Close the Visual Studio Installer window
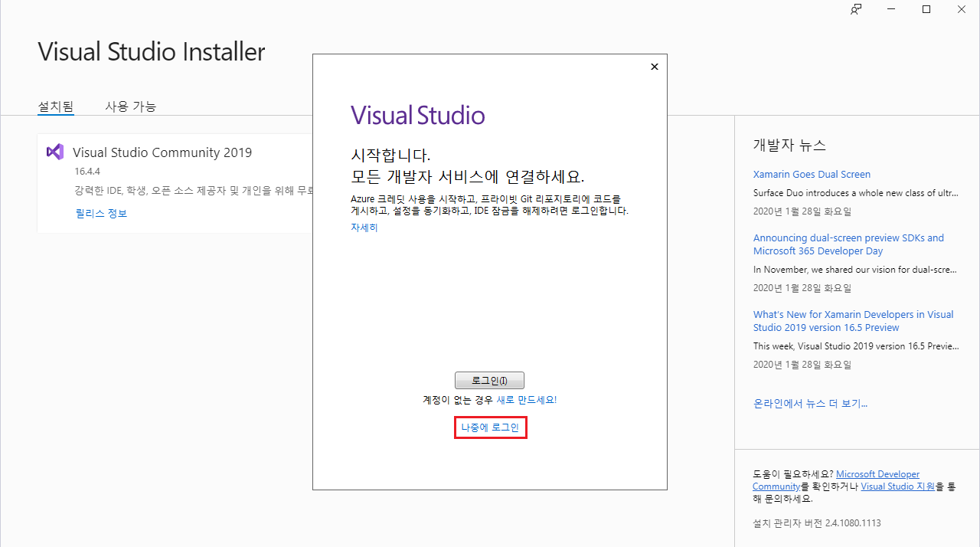The height and width of the screenshot is (547, 980). pyautogui.click(x=962, y=9)
